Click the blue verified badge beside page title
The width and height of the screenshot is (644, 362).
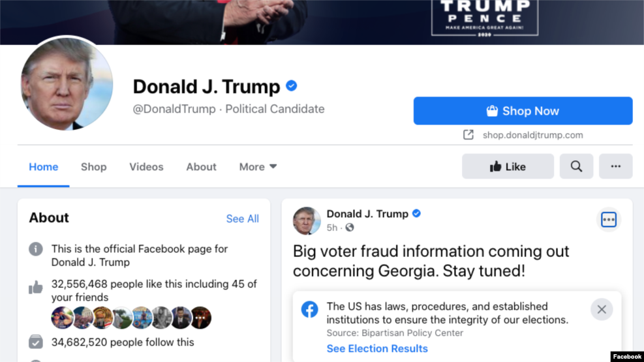292,86
